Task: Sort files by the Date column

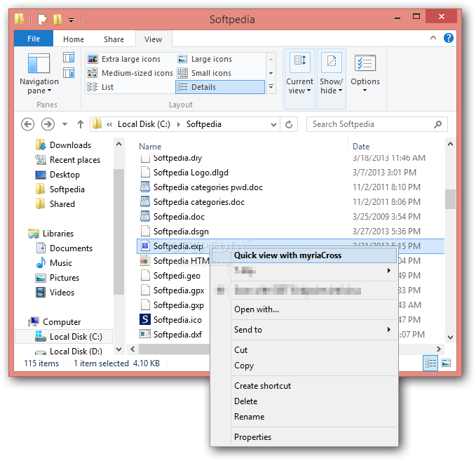Action: [361, 147]
